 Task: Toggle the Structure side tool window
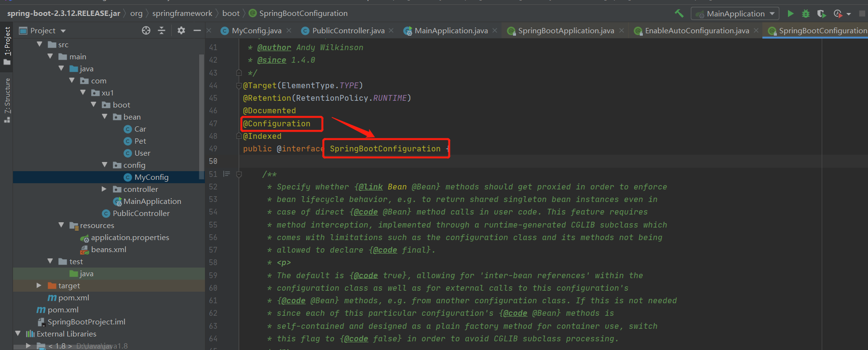click(7, 100)
